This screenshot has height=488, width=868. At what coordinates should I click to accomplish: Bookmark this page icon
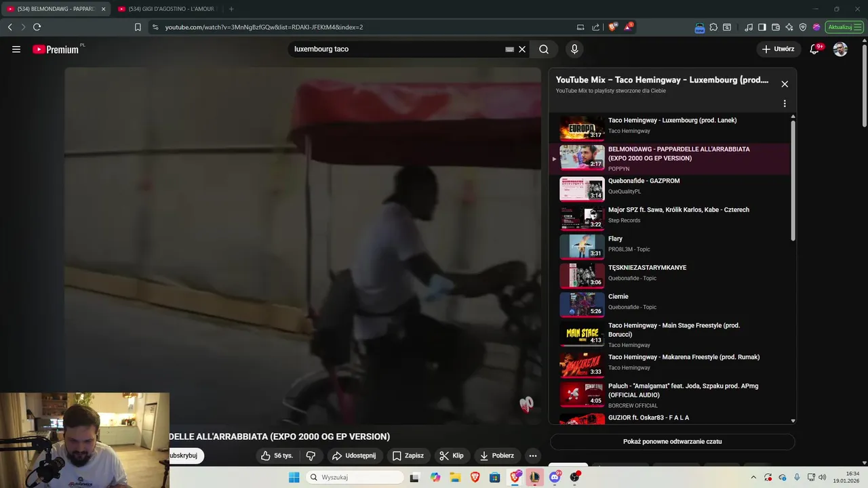pos(138,27)
